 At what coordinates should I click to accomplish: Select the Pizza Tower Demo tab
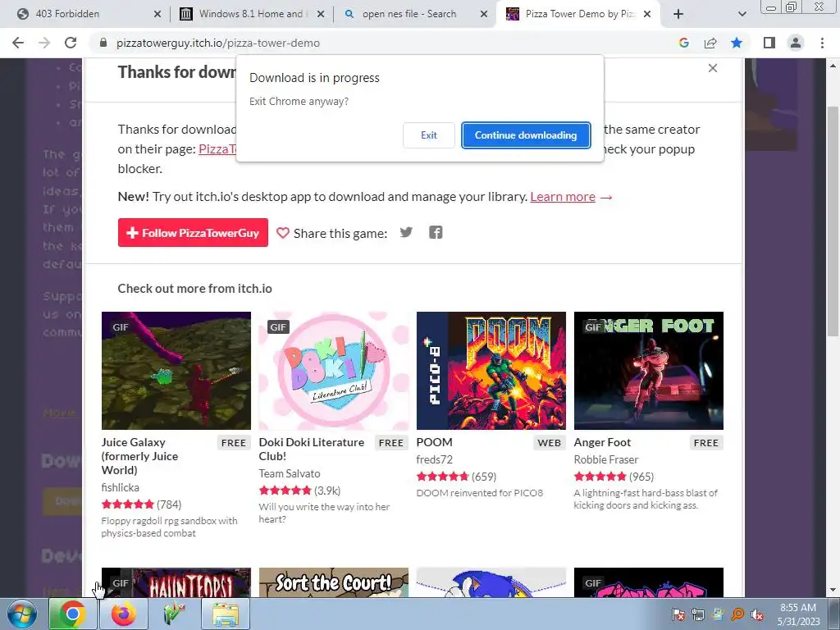pyautogui.click(x=580, y=14)
